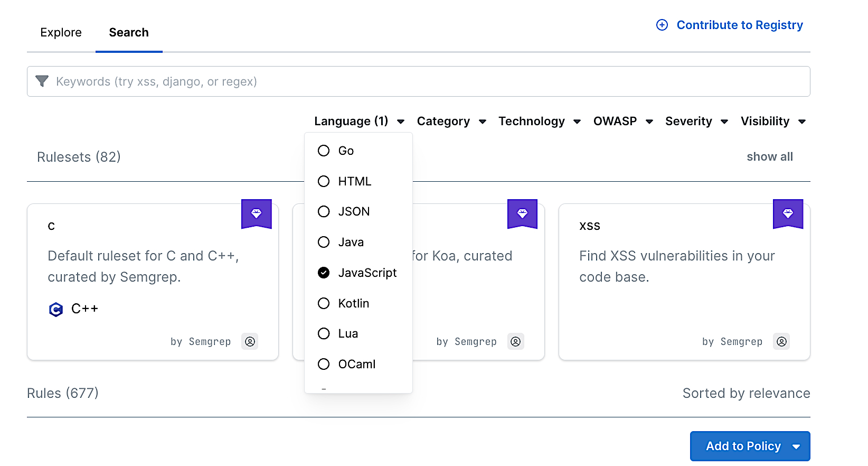Screen dimensions: 868x466
Task: Choose the HTML language radio option
Action: [x=324, y=182]
